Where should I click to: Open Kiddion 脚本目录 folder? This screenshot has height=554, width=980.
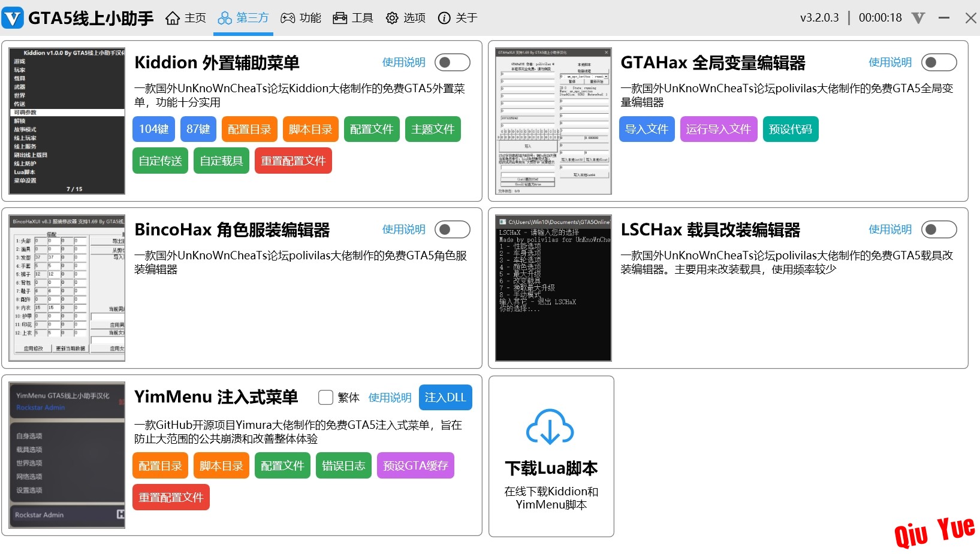tap(310, 129)
